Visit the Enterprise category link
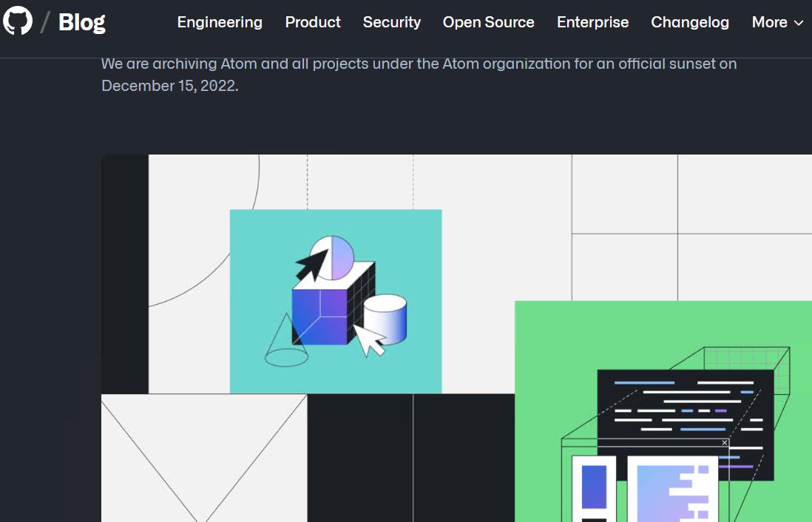Image resolution: width=812 pixels, height=522 pixels. coord(592,22)
